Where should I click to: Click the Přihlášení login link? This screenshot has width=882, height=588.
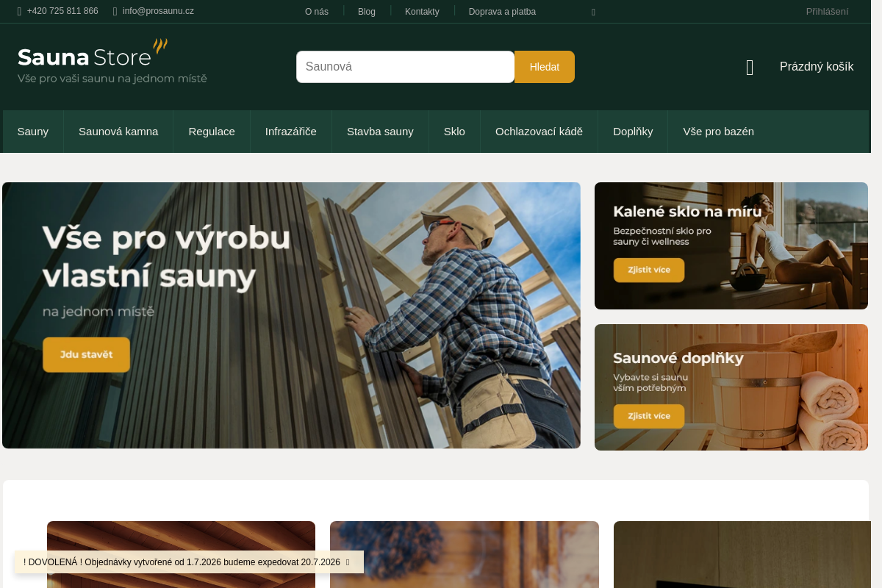click(827, 12)
